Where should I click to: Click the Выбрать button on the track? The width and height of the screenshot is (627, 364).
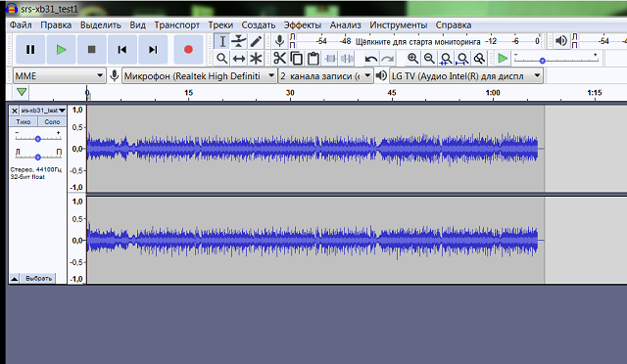[x=38, y=278]
